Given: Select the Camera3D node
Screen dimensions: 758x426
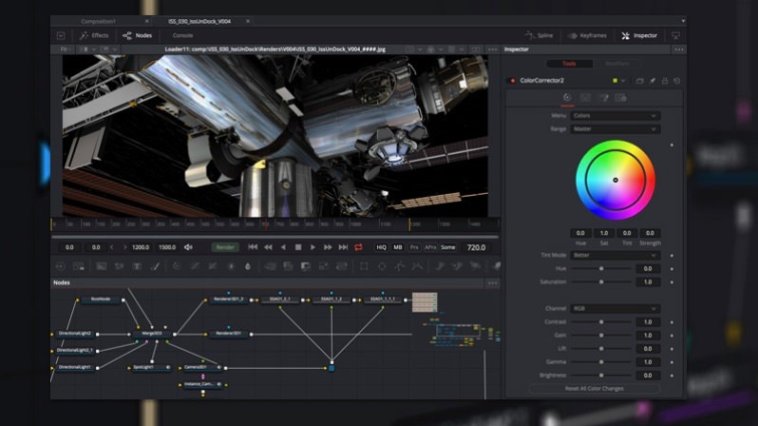Looking at the screenshot, I should (203, 367).
